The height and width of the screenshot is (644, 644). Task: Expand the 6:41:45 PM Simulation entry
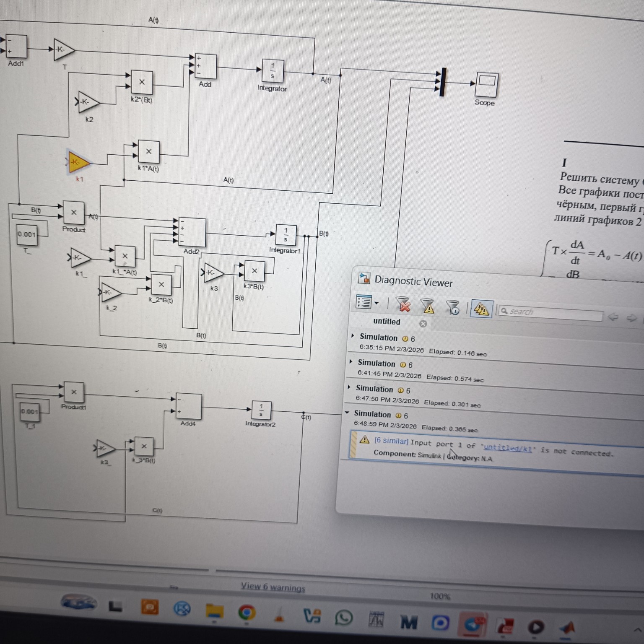tap(351, 362)
